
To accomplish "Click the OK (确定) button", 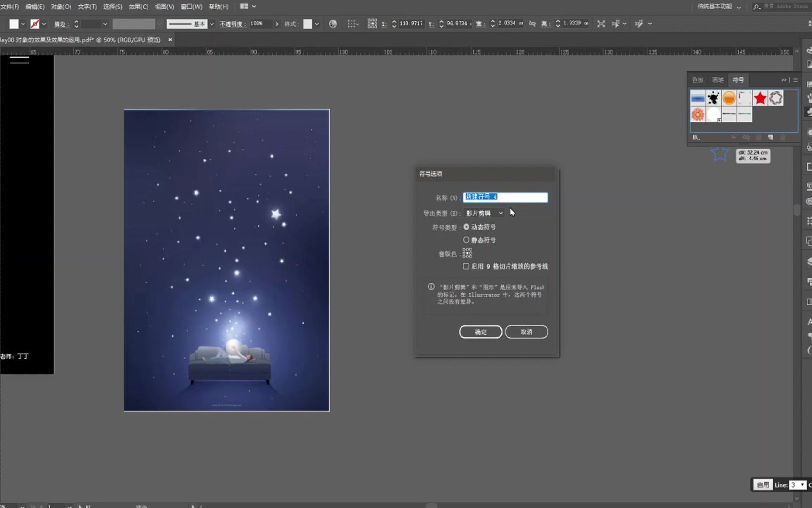I will click(480, 332).
